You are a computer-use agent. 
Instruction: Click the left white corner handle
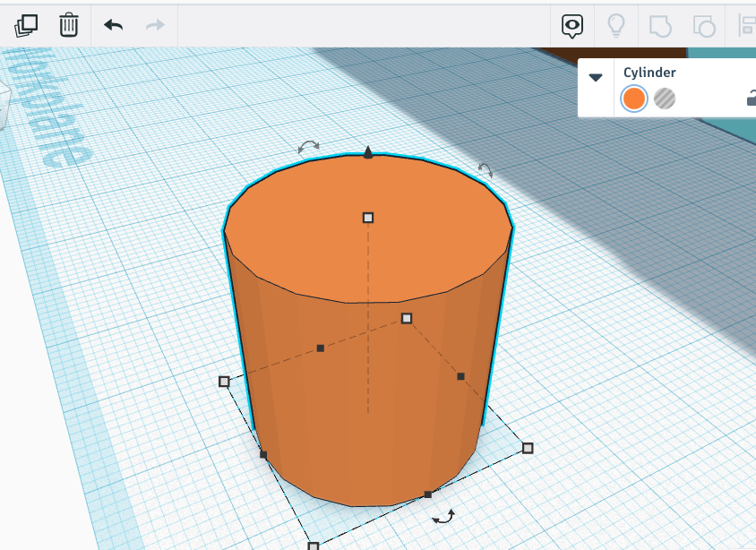click(224, 382)
